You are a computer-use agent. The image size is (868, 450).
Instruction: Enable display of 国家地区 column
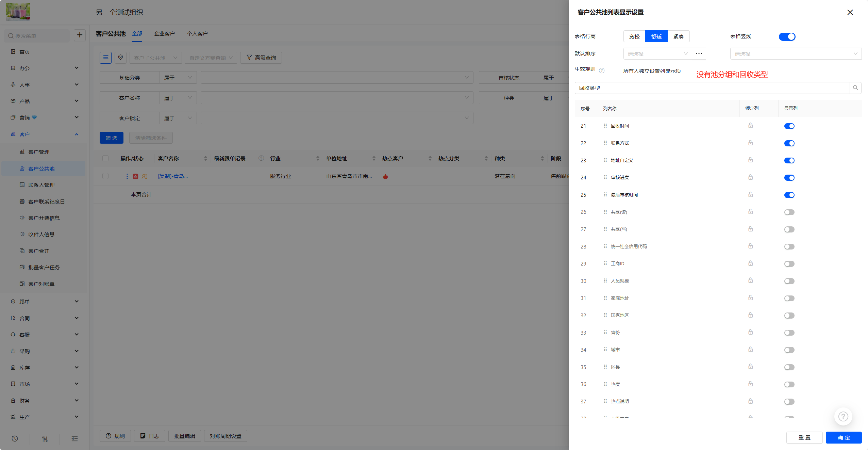tap(789, 316)
